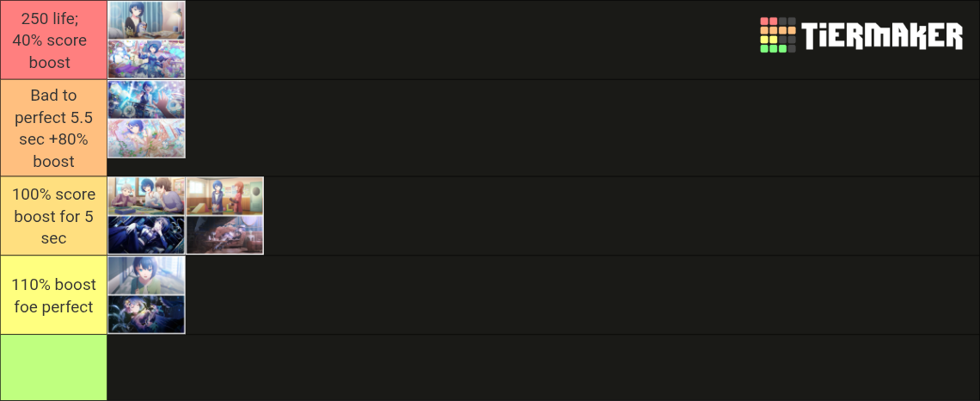Click the empty area of the orange tier row
The width and height of the screenshot is (980, 401).
pos(583,128)
